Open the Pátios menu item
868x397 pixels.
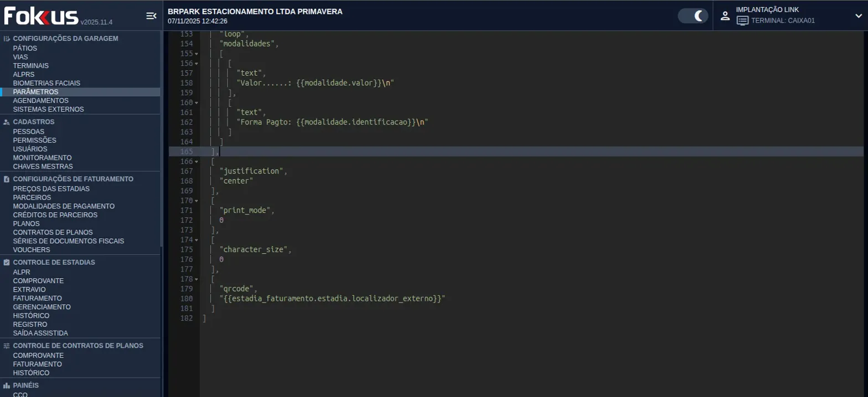click(25, 48)
